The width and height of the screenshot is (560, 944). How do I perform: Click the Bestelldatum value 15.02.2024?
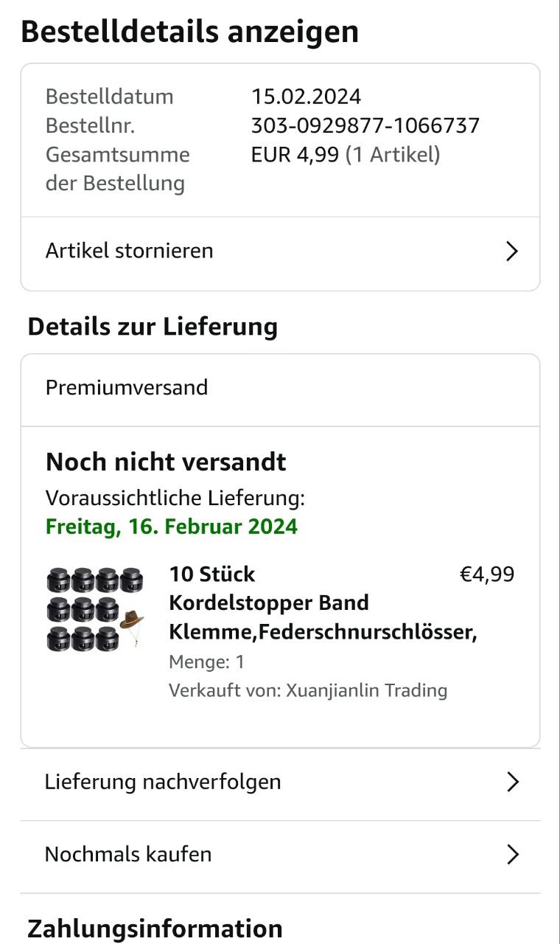[306, 97]
